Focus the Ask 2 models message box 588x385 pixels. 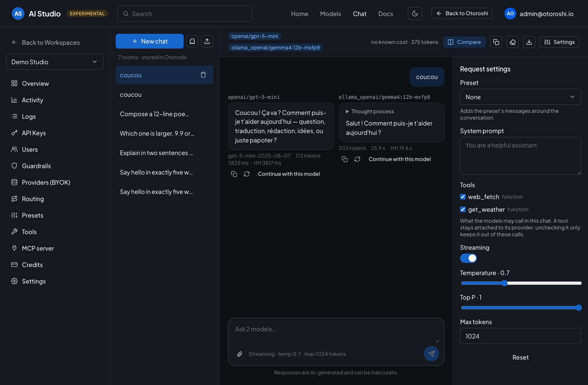[x=336, y=333]
